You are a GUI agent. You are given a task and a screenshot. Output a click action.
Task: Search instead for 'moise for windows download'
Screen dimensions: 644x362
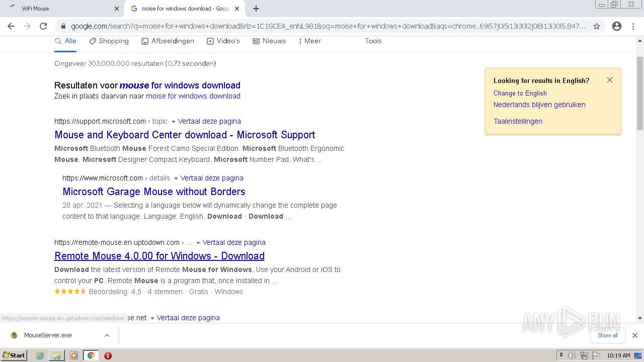click(193, 96)
